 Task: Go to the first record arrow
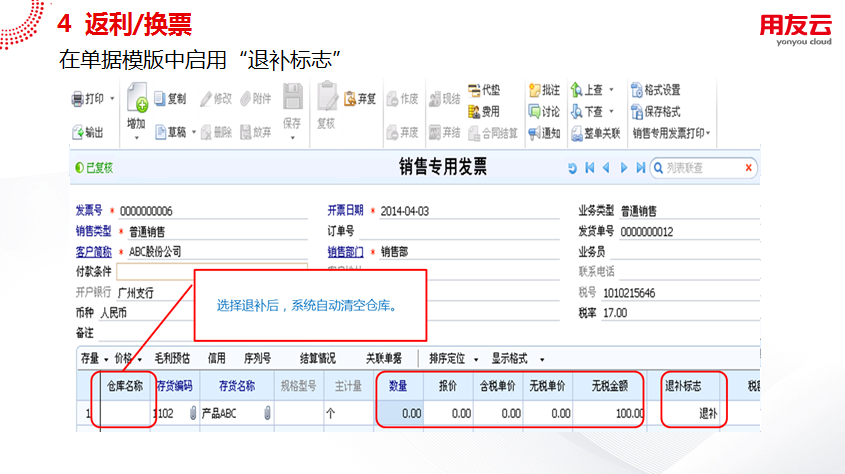coord(590,168)
